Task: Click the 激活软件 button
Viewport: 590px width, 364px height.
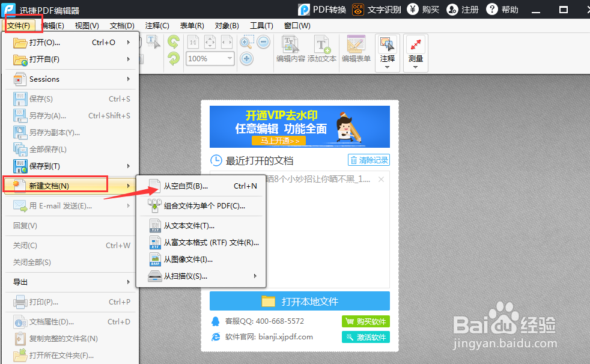Action: tap(366, 337)
